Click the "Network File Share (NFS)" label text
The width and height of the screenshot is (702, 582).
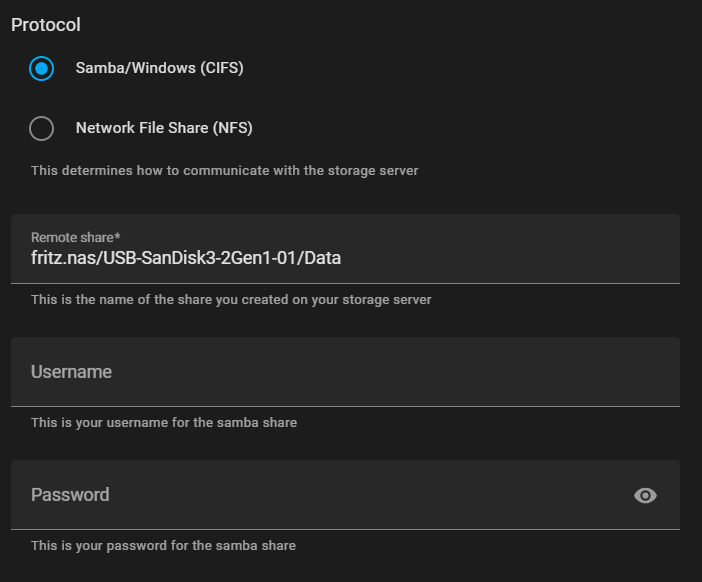pyautogui.click(x=164, y=129)
